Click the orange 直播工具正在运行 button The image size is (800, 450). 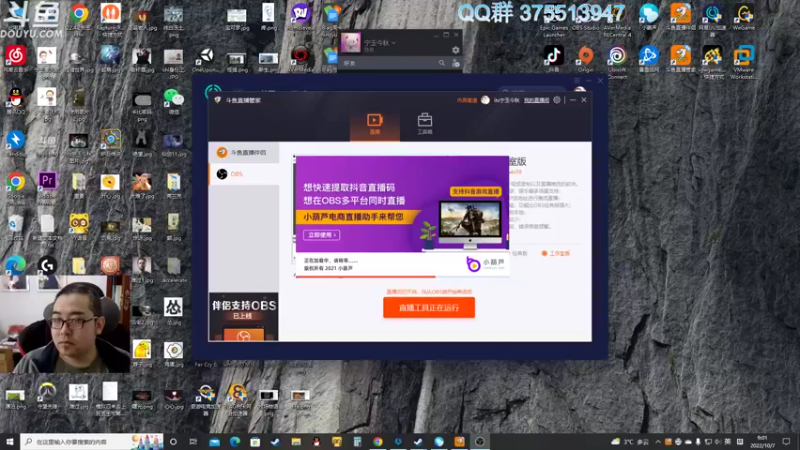tap(429, 308)
